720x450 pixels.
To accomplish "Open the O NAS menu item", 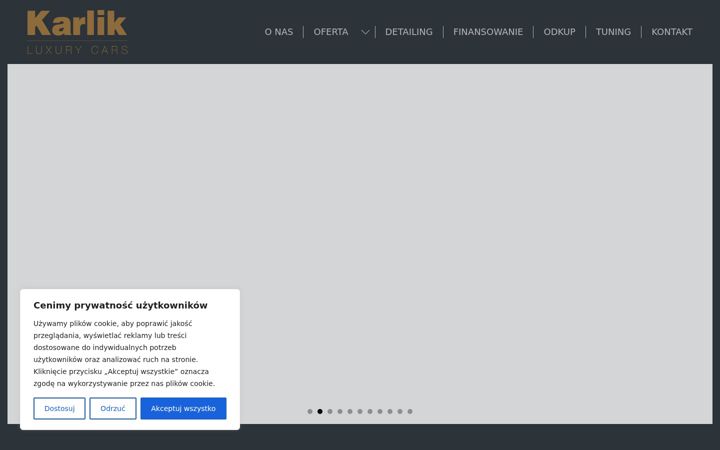I will click(279, 32).
